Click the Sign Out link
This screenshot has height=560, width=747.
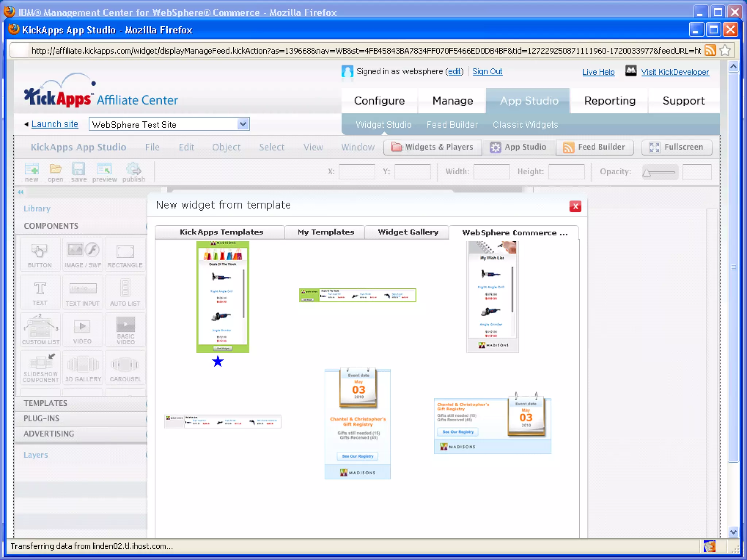pos(487,71)
